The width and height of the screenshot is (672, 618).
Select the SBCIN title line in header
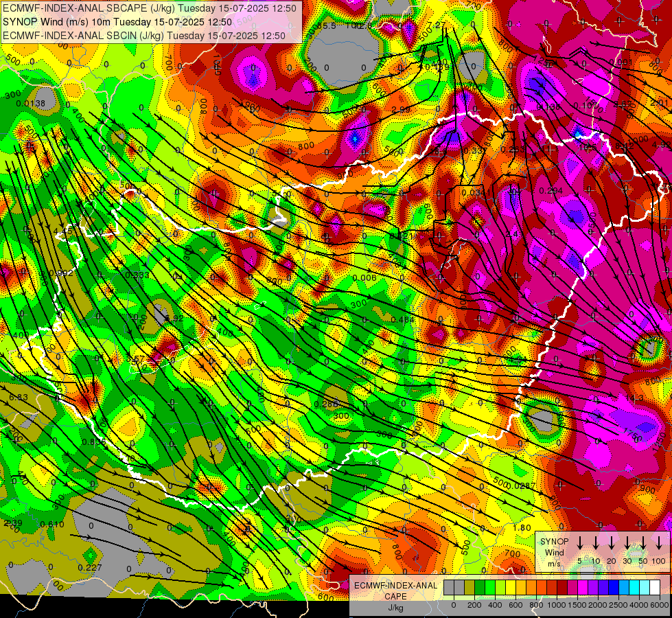point(144,36)
